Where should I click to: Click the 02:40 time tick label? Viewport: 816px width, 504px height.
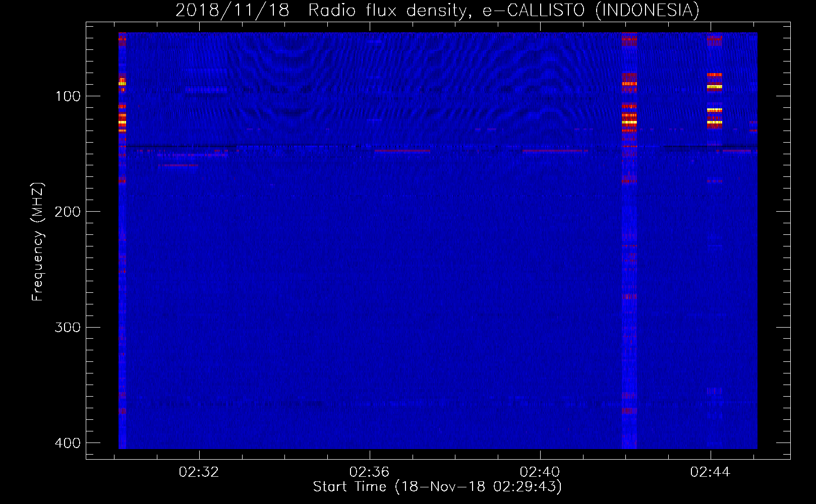pos(540,472)
